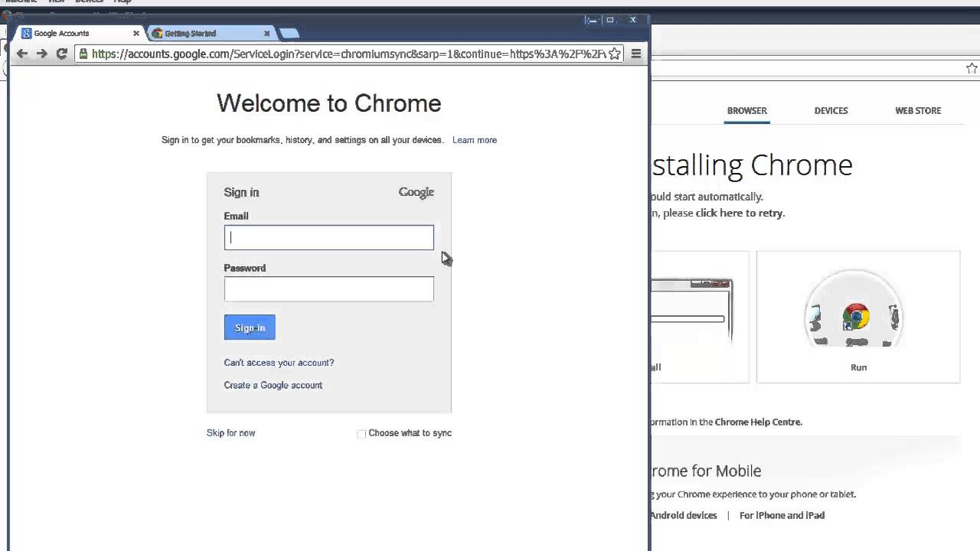Image resolution: width=980 pixels, height=551 pixels.
Task: Enable the Choose what to sync checkbox
Action: [361, 434]
